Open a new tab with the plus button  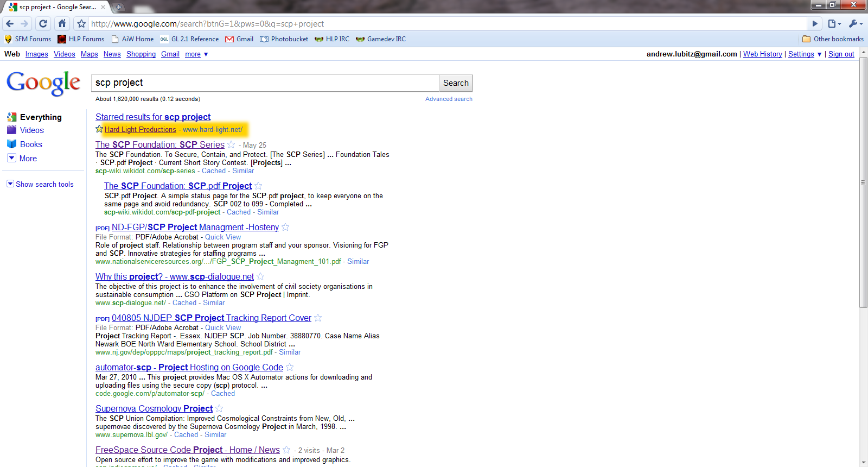(118, 7)
